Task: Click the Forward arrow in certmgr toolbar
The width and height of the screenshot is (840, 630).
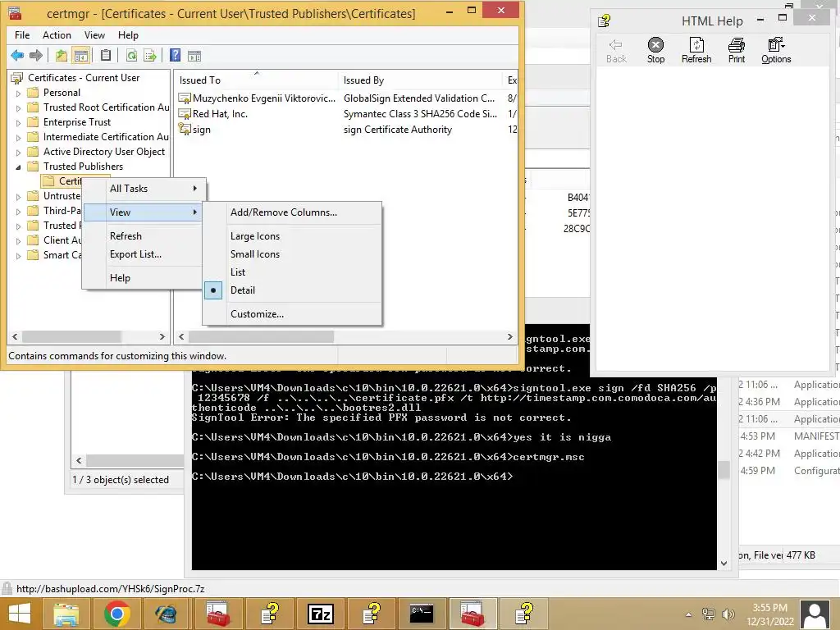Action: [36, 55]
